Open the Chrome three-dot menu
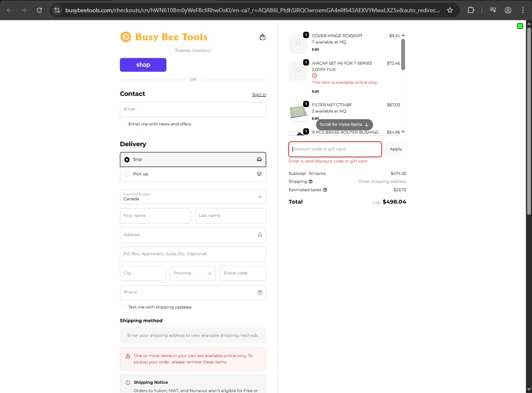The height and width of the screenshot is (393, 532). [523, 10]
